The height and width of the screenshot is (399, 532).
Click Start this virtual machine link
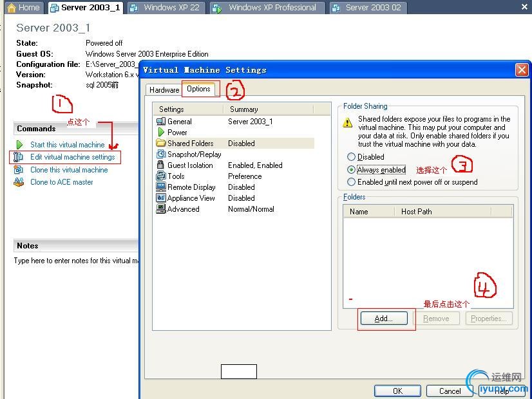(x=68, y=145)
